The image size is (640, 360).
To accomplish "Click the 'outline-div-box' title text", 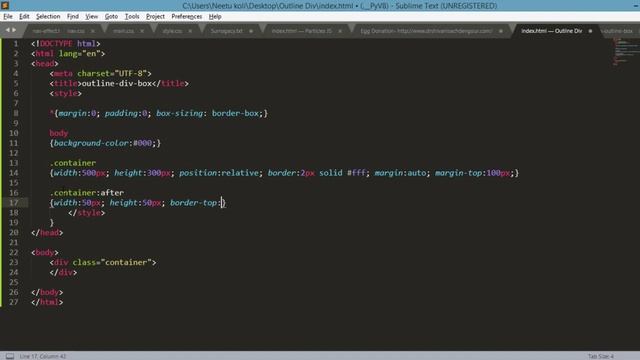I will click(x=117, y=83).
